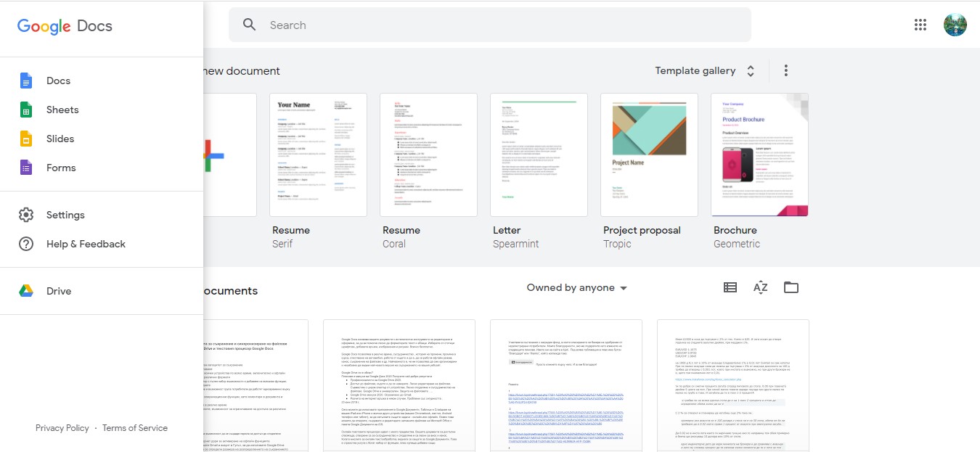Open the recent document with 'Решето' heading
The width and height of the screenshot is (980, 452).
pos(566,385)
